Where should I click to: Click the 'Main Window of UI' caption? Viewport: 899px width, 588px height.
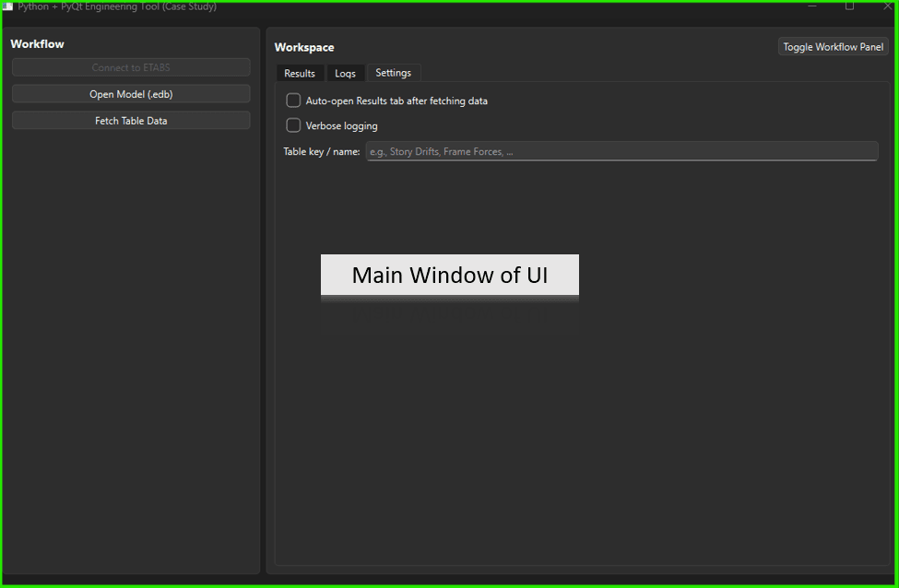pos(449,275)
